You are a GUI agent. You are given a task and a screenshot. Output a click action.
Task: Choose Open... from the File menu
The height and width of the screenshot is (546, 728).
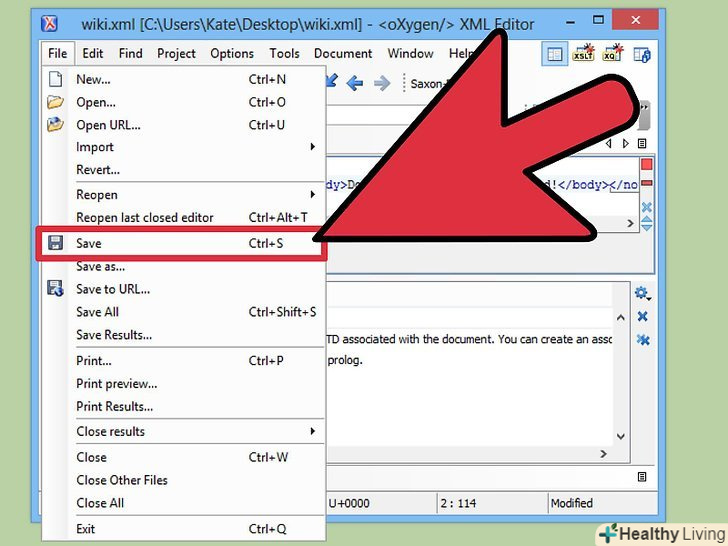[x=183, y=102]
